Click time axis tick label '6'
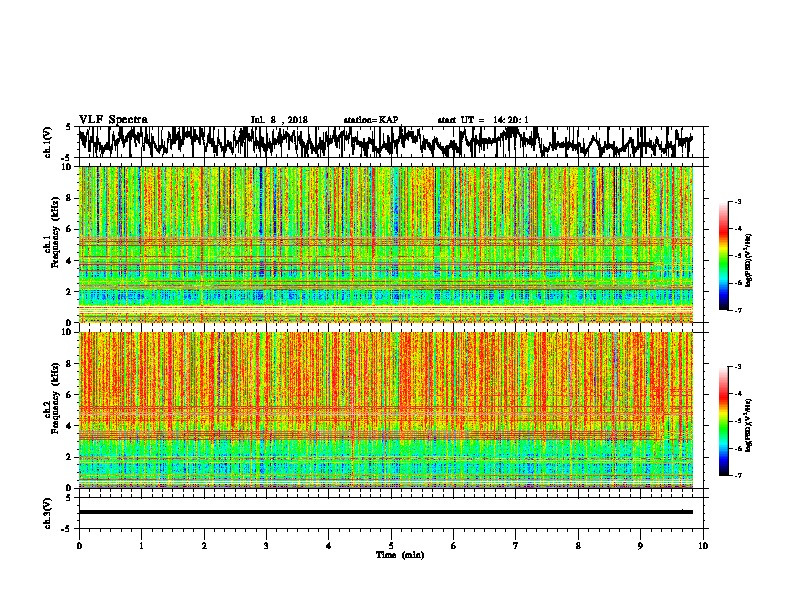This screenshot has width=792, height=612. (454, 546)
